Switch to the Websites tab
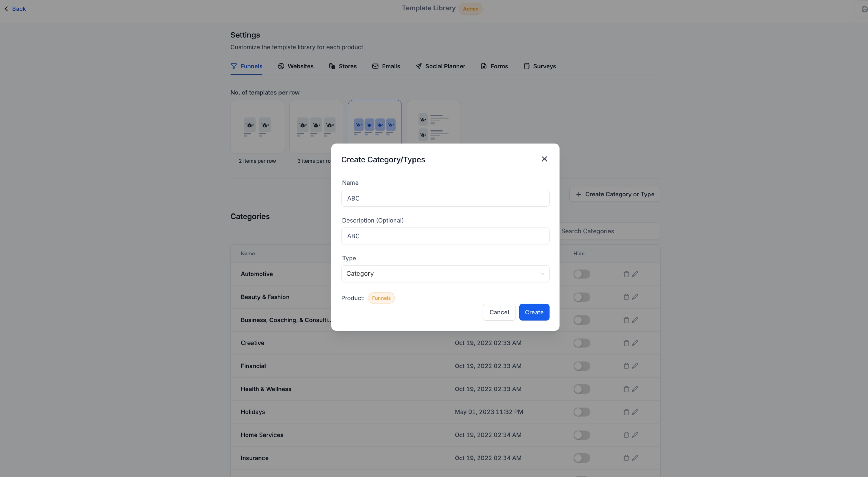 pyautogui.click(x=295, y=66)
